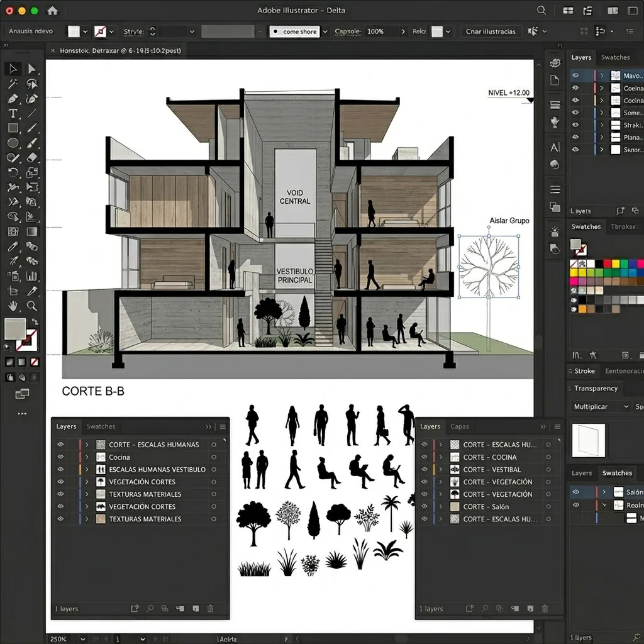Click the Eyedropper tool
644x644 pixels.
click(x=13, y=247)
